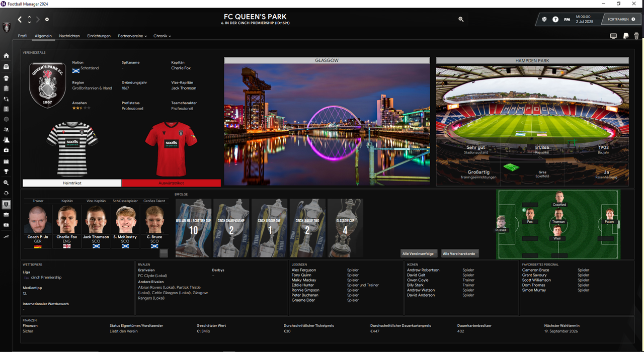Click the coffee cup icon at top right
The image size is (644, 352).
click(636, 36)
